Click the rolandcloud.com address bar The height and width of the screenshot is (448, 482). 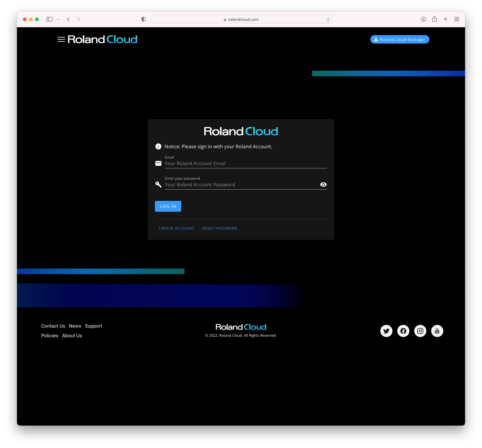(x=241, y=19)
